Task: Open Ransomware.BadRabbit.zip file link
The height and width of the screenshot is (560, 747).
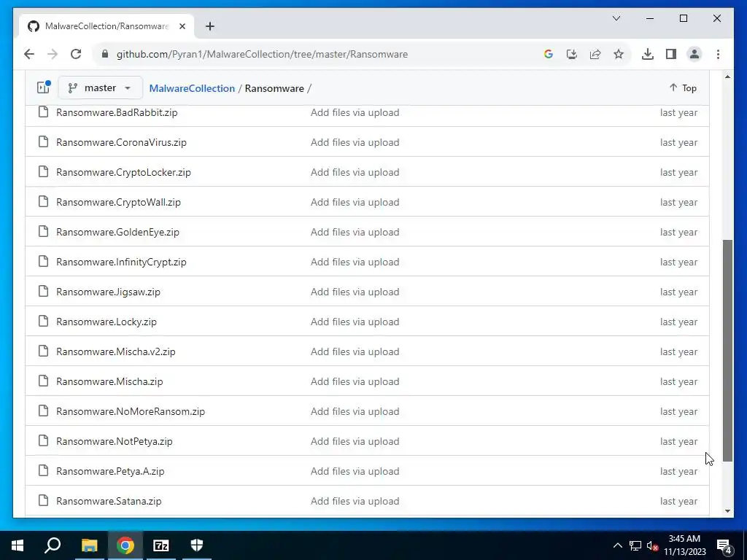Action: click(x=117, y=112)
